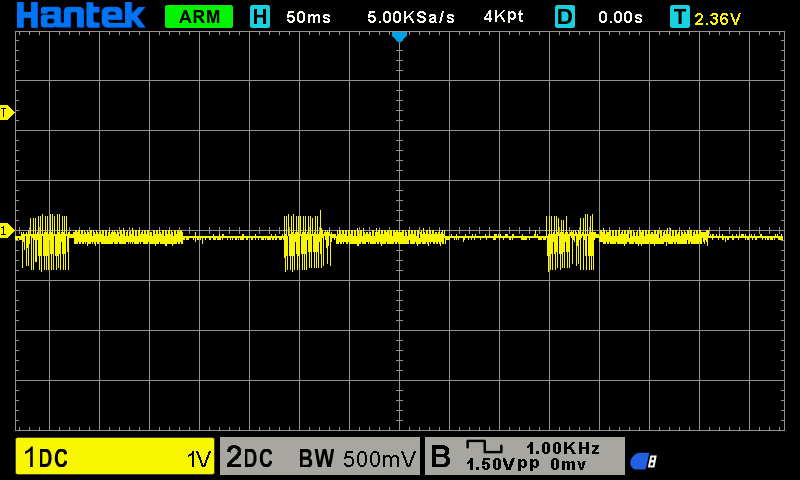Click the green ARM status indicator
The width and height of the screenshot is (800, 480).
click(199, 17)
